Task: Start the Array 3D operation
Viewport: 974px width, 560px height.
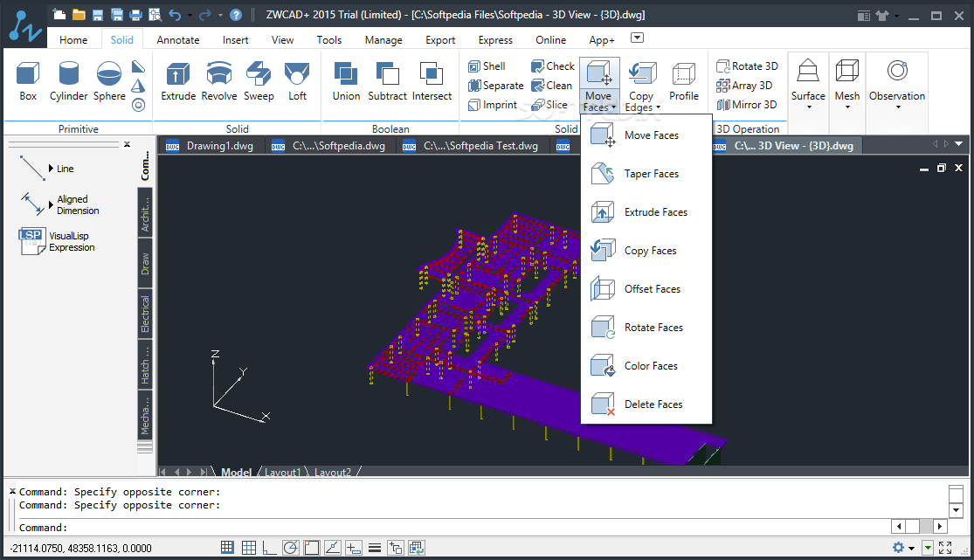Action: [744, 85]
